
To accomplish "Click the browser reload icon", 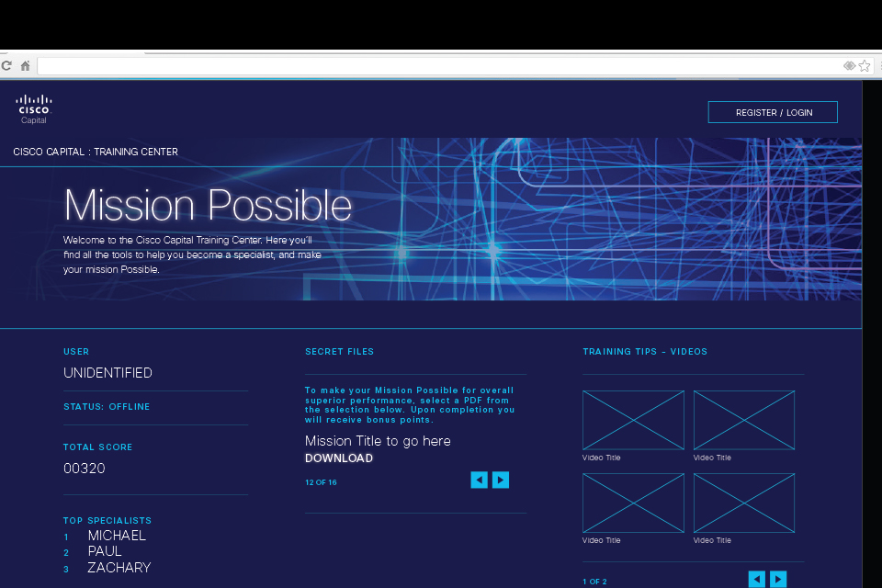I will pos(6,66).
